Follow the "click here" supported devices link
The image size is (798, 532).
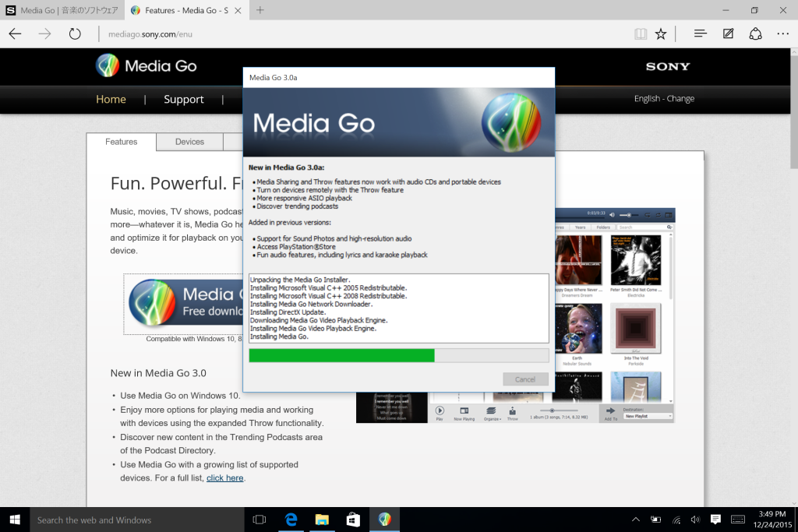pos(225,478)
